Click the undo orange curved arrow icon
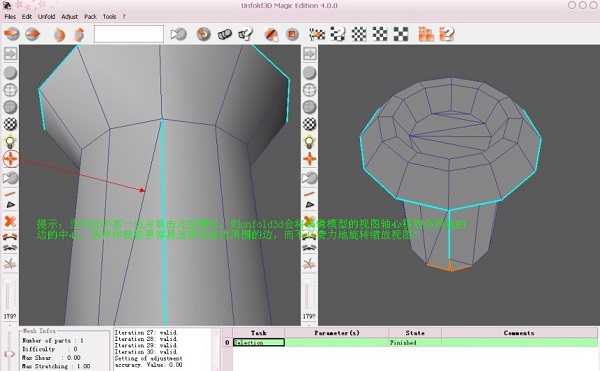This screenshot has width=600, height=371. click(x=59, y=35)
